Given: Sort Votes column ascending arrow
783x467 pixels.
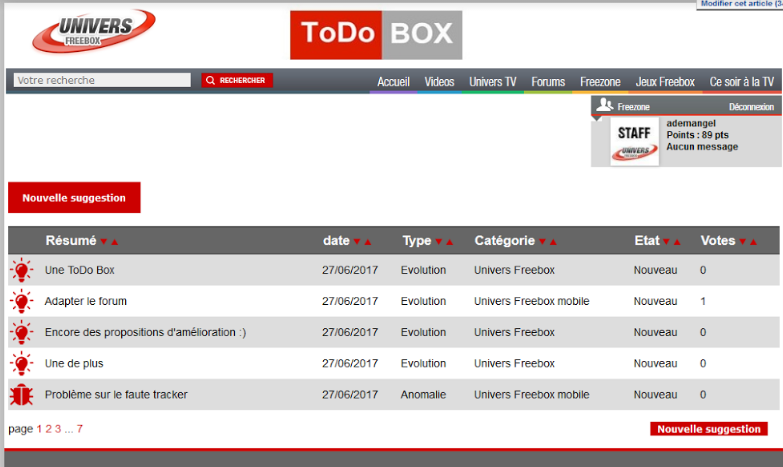Looking at the screenshot, I should click(x=753, y=242).
